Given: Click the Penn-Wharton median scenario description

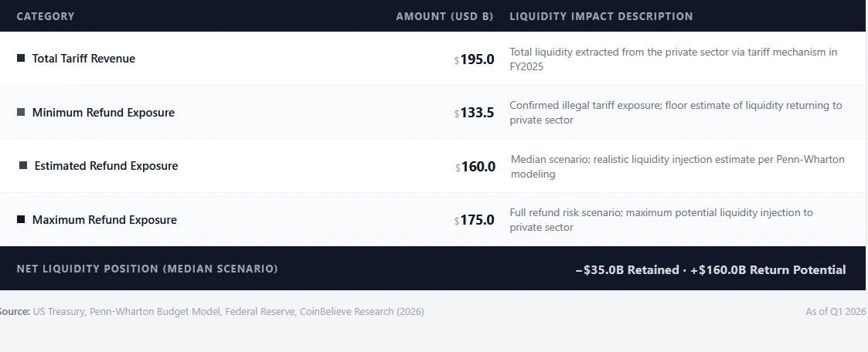Looking at the screenshot, I should pyautogui.click(x=677, y=166).
